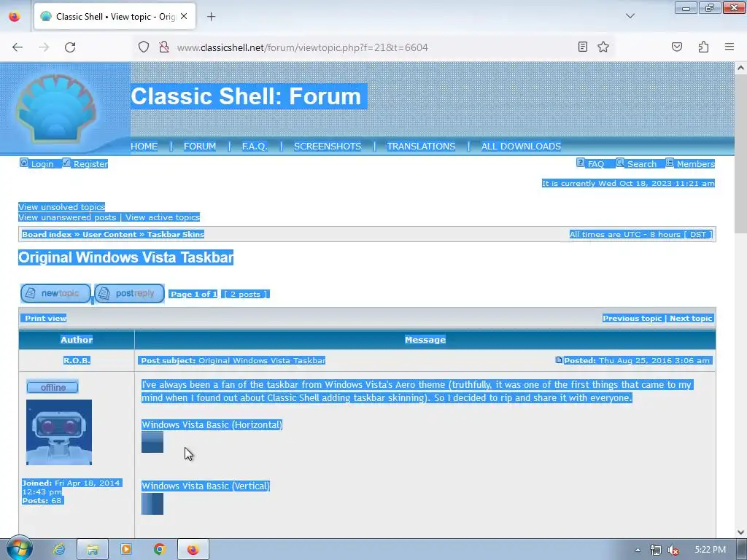Screen dimensions: 747x560
Task: Click the Login link
Action: [42, 164]
